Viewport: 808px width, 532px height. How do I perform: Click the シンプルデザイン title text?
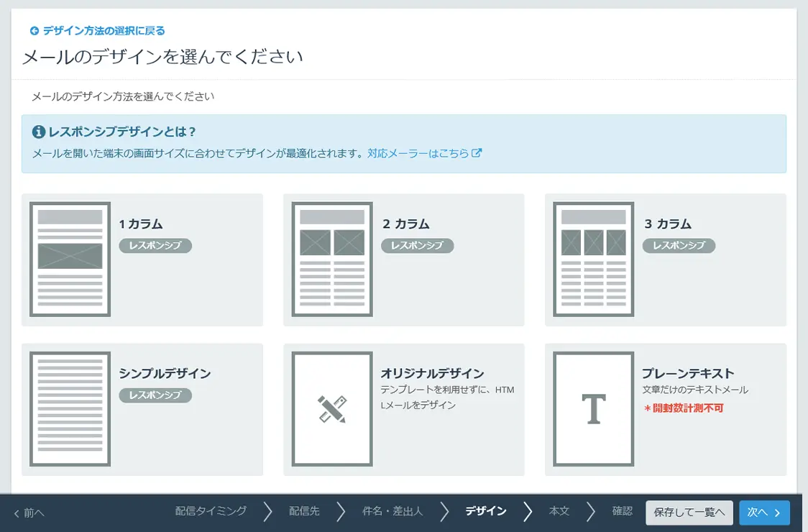click(x=165, y=373)
